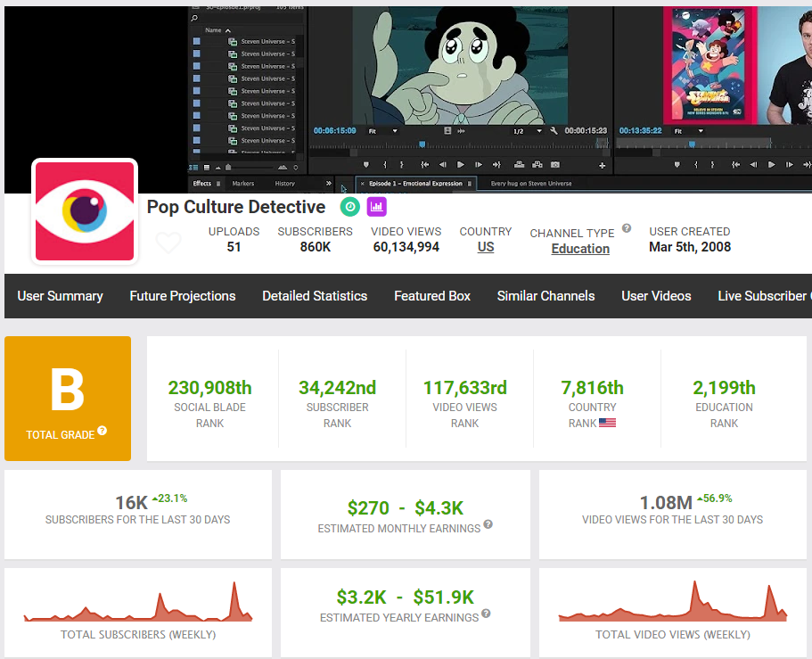Image resolution: width=812 pixels, height=659 pixels.
Task: Click the search magnifier icon in banner panel
Action: point(194,18)
